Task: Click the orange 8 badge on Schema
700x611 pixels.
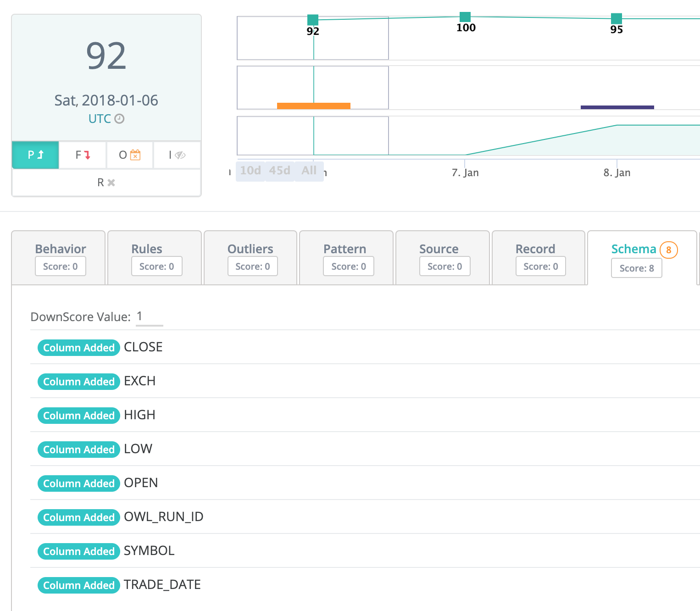Action: point(668,250)
